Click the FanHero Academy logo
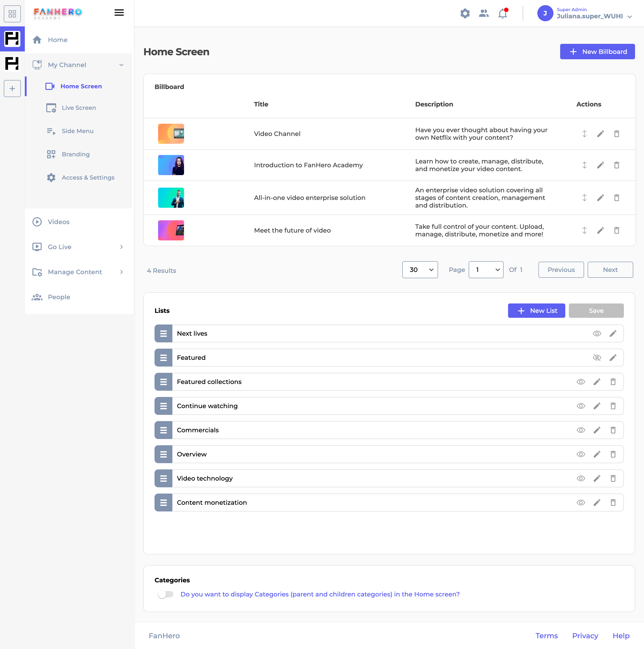Viewport: 644px width, 649px height. (x=58, y=13)
